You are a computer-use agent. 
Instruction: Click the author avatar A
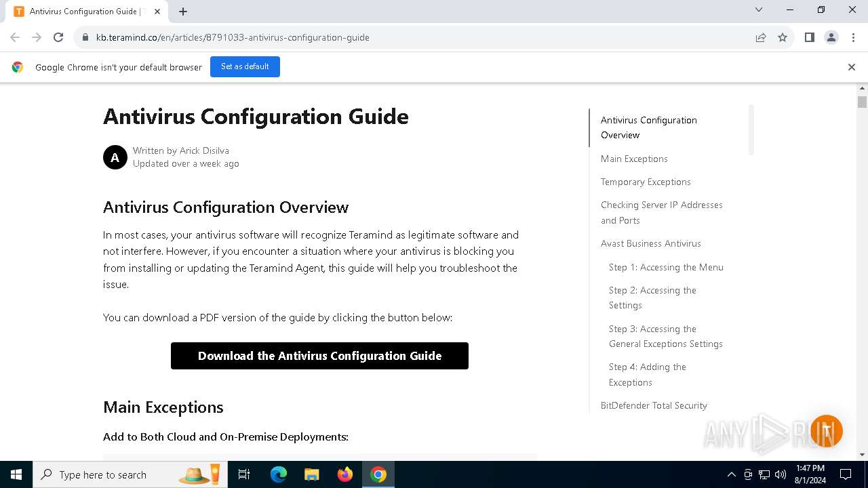pyautogui.click(x=115, y=157)
